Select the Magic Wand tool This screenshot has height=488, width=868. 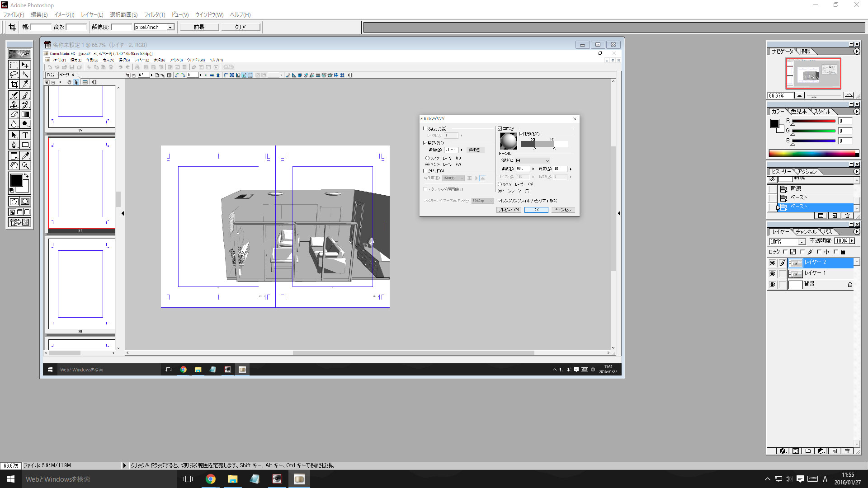25,75
